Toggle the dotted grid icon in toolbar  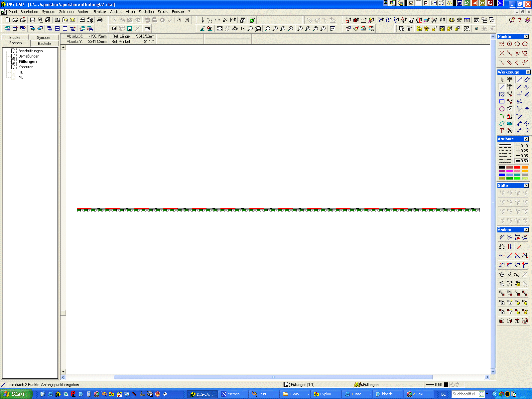pos(217,20)
